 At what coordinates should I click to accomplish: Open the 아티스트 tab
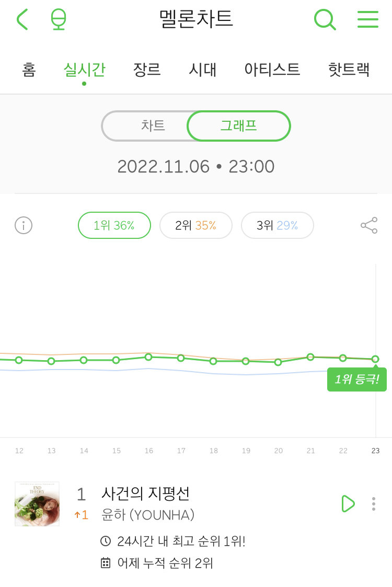click(272, 70)
